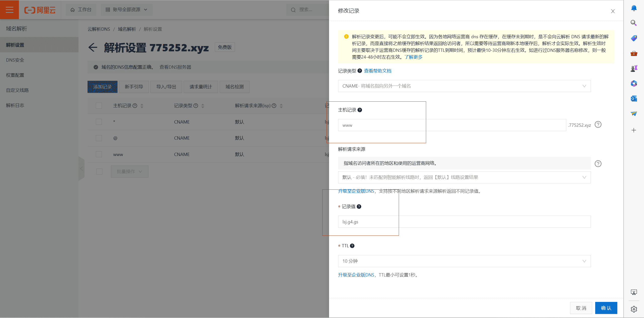This screenshot has height=318, width=644.
Task: Click the 添加记录 button
Action: click(x=102, y=87)
